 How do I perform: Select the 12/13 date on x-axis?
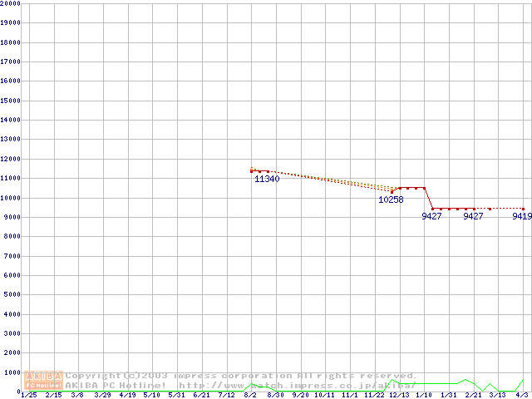tap(400, 395)
